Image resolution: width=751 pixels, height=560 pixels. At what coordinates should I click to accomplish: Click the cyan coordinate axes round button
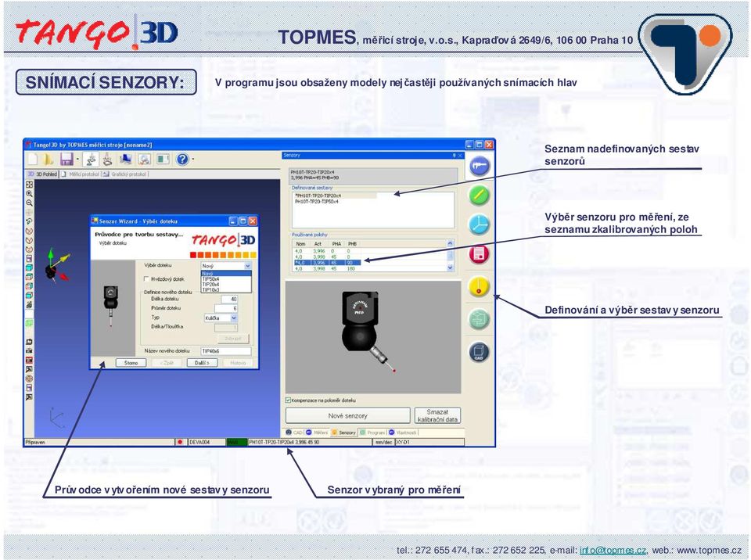(x=479, y=224)
